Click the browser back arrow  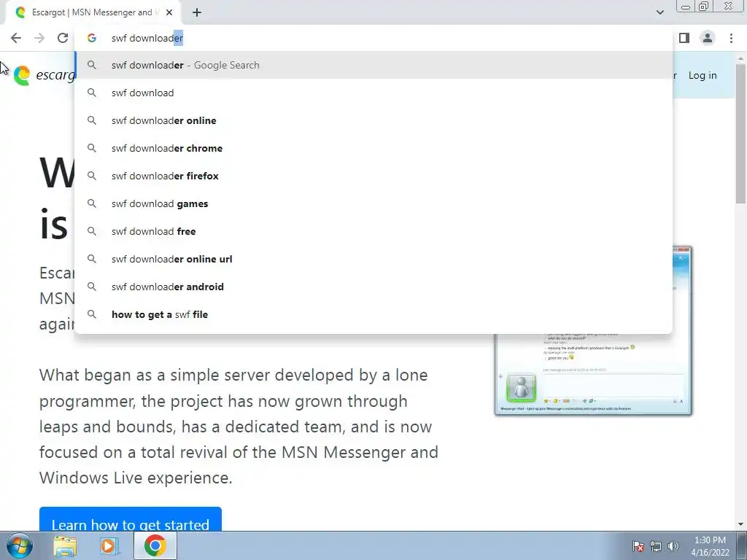click(16, 38)
